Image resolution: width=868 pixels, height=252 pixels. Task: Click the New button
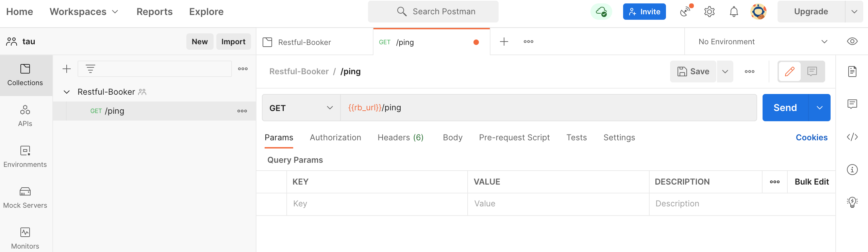[x=200, y=42]
